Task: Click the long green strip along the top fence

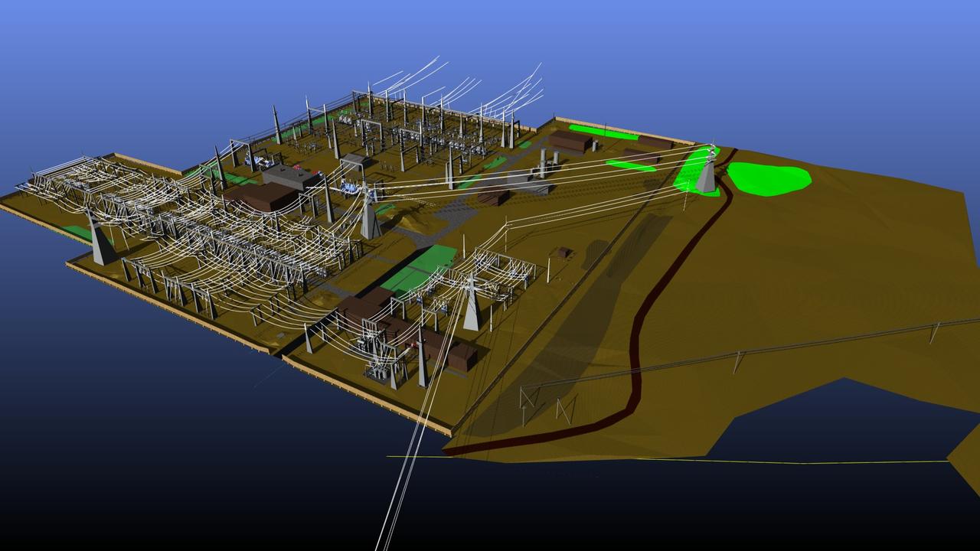Action: (603, 132)
